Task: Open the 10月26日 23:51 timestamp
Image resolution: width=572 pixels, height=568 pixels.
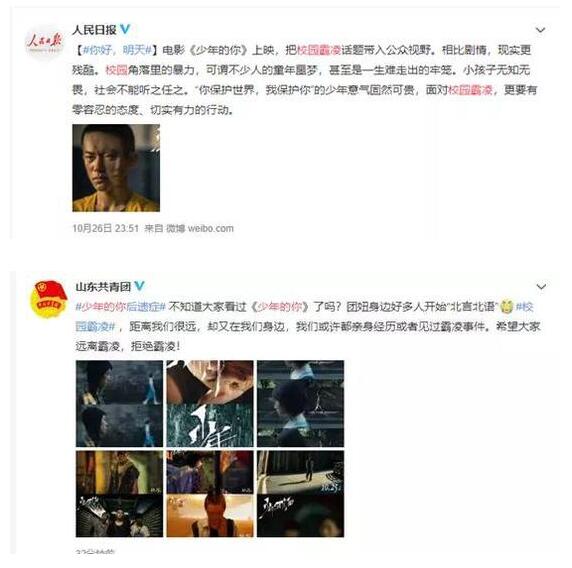Action: point(105,228)
